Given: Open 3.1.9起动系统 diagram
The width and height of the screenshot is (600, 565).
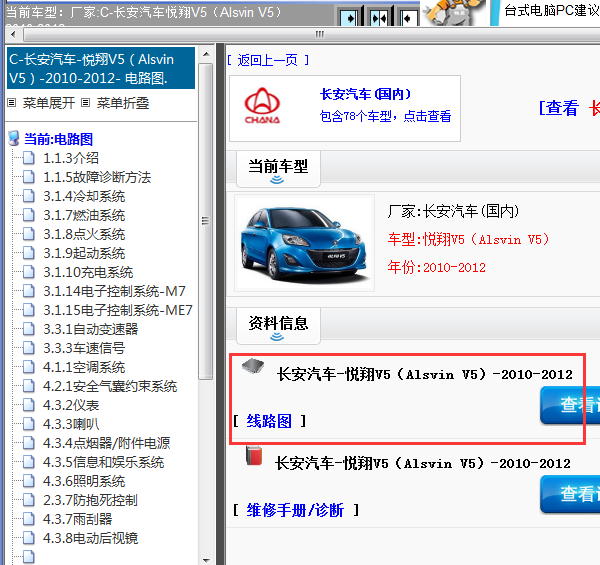Looking at the screenshot, I should coord(84,253).
